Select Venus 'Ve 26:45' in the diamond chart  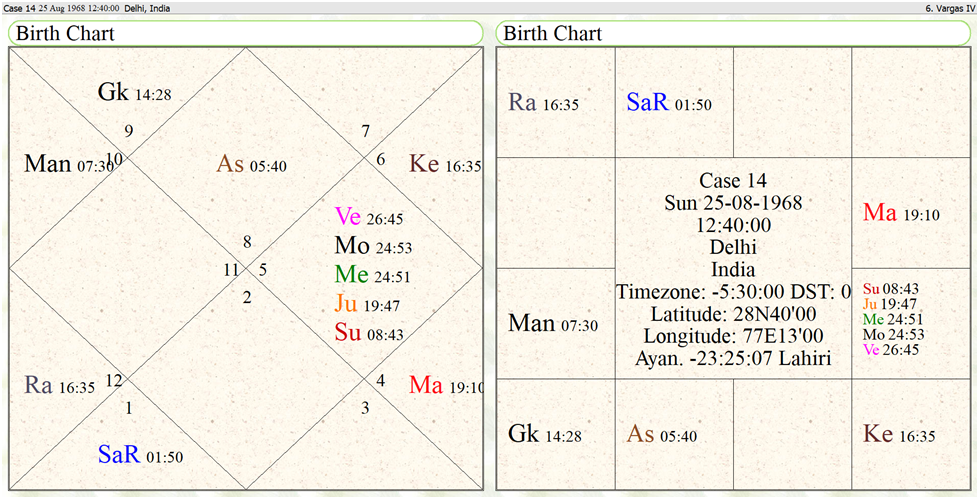point(369,217)
